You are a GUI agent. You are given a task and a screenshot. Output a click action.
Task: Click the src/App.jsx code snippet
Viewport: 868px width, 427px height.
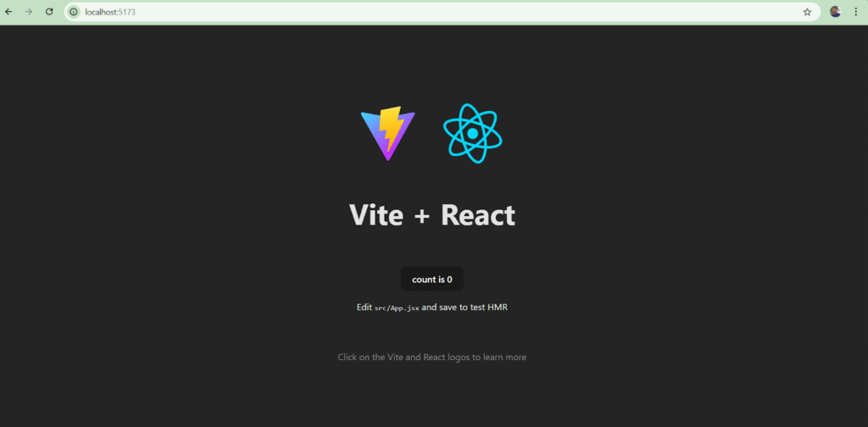(x=397, y=308)
